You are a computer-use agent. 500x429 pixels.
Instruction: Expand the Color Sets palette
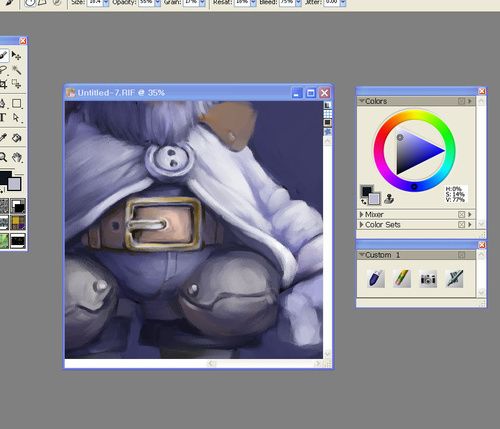pos(361,225)
